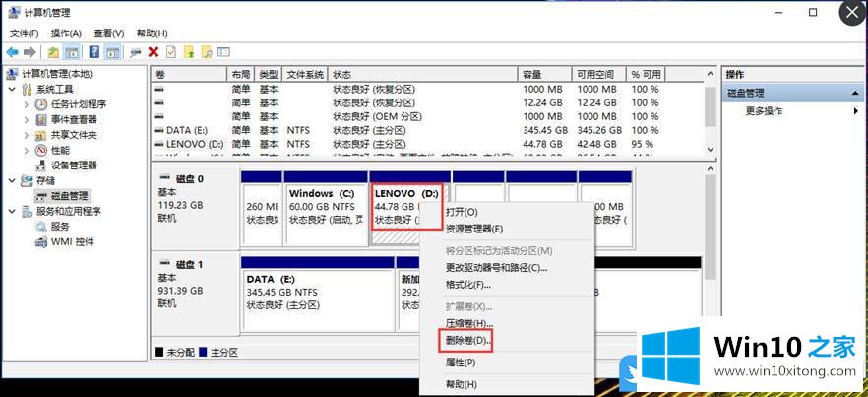Choose 删除卷(D)... from context menu
The height and width of the screenshot is (397, 868).
tap(467, 341)
